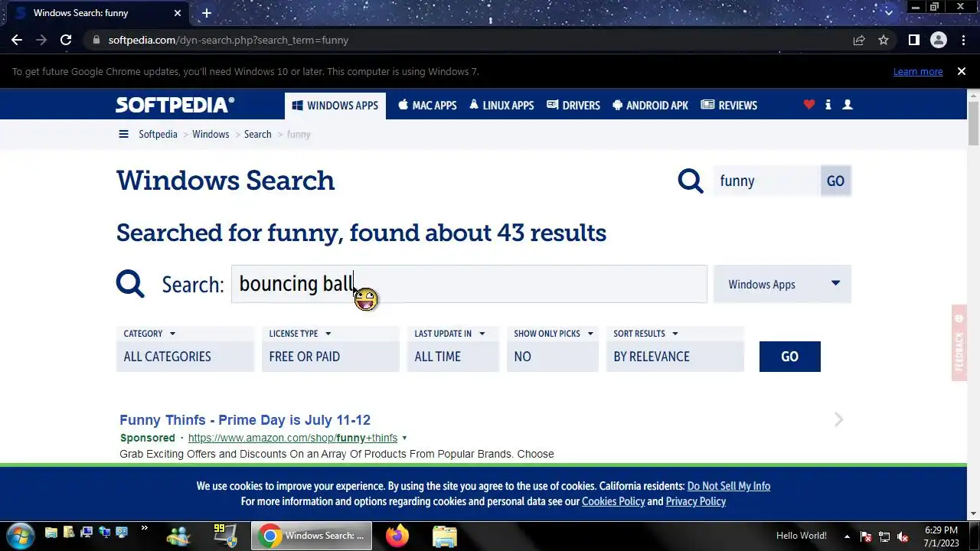Open Windows Apps platform dropdown
The height and width of the screenshot is (551, 980).
tap(782, 284)
